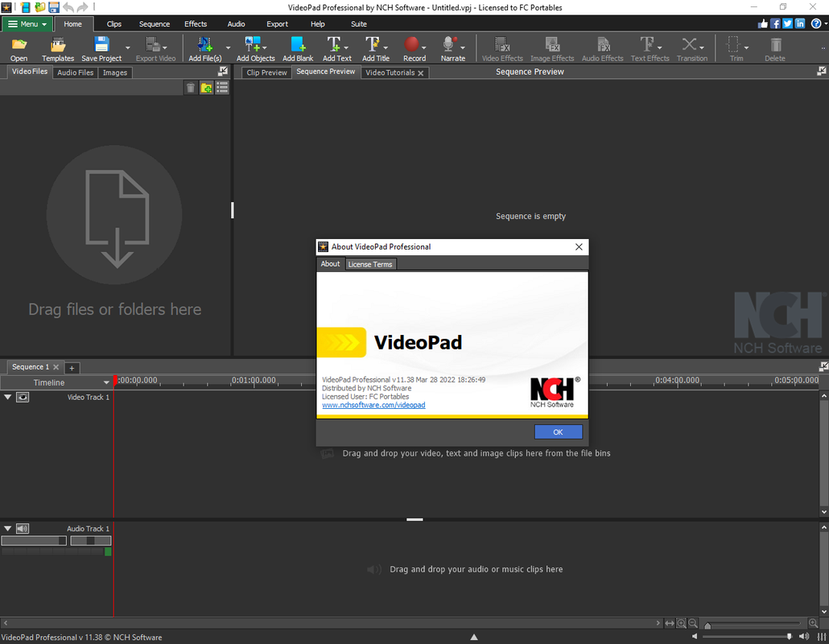Pop out the file bin panel
This screenshot has height=644, width=829.
(x=223, y=72)
